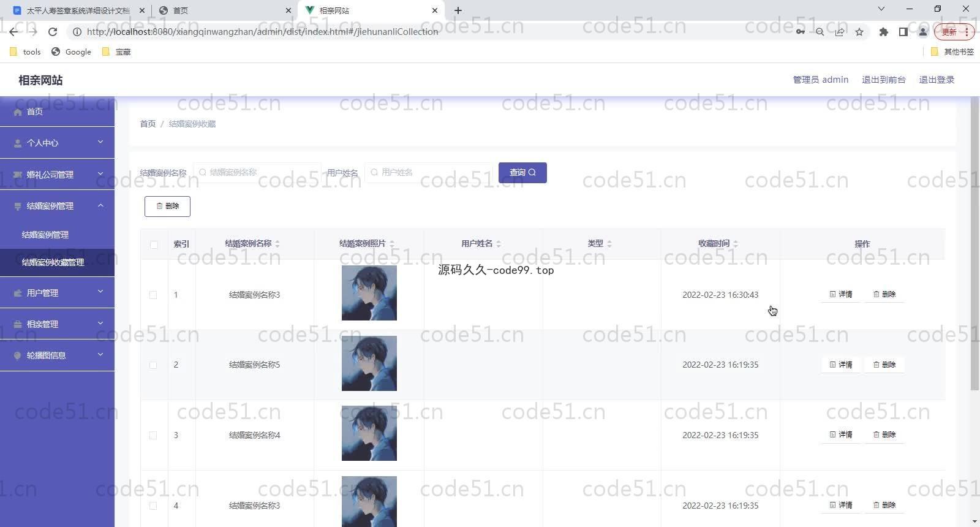Focus the 结婚案例名称 search field
Screen dimensions: 980x527
(257, 173)
